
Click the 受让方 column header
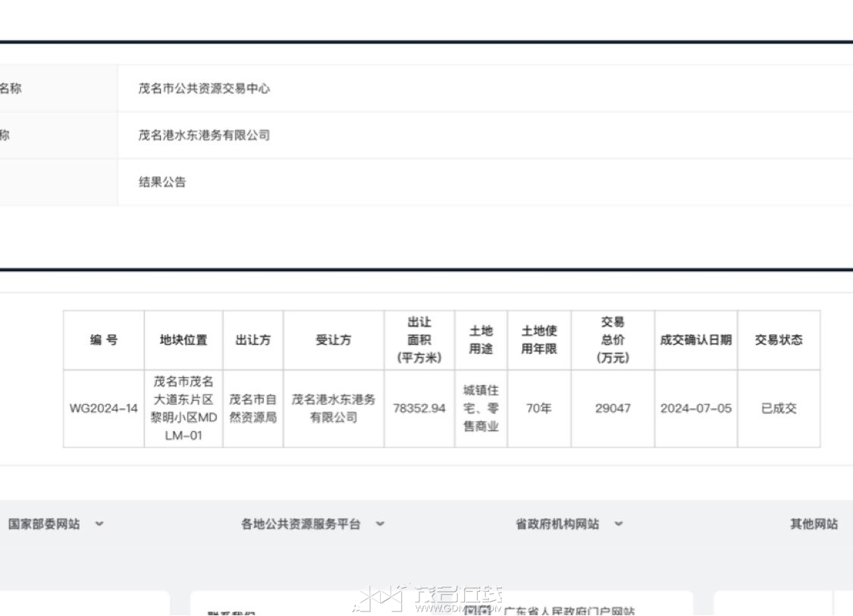(334, 339)
